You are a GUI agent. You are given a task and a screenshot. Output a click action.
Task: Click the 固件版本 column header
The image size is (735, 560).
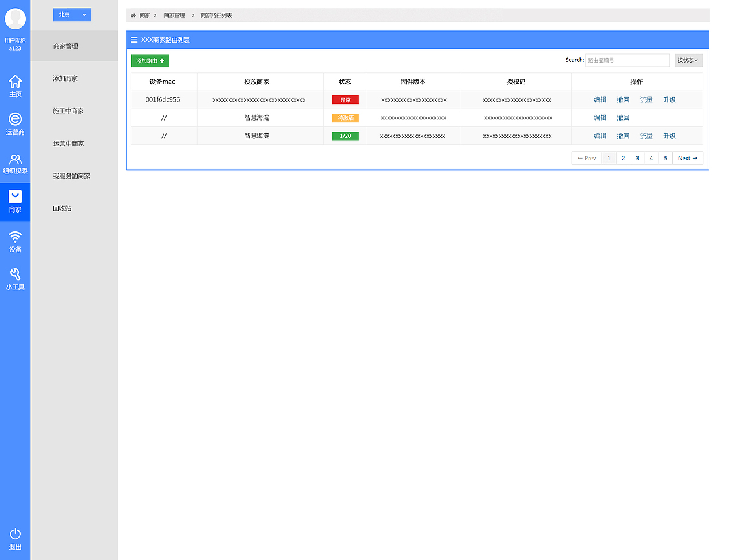pos(413,82)
